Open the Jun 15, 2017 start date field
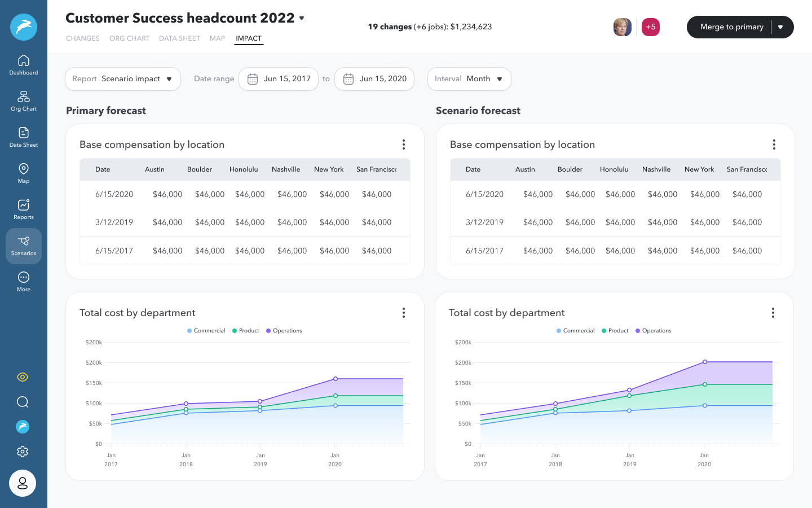This screenshot has width=812, height=508. pos(279,79)
